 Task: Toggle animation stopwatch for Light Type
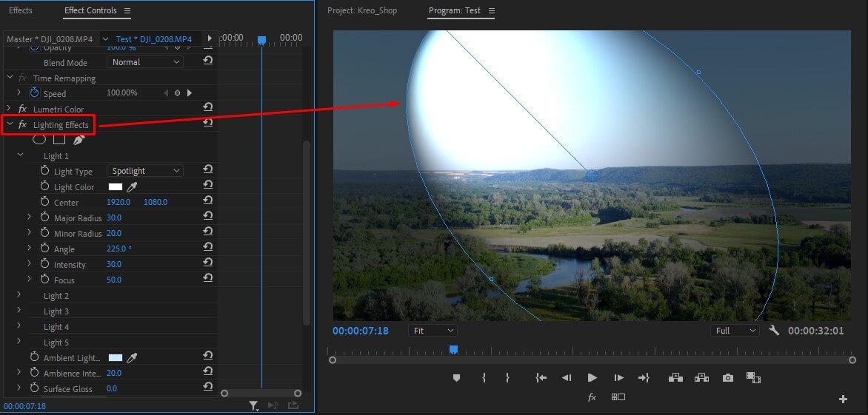[x=45, y=171]
